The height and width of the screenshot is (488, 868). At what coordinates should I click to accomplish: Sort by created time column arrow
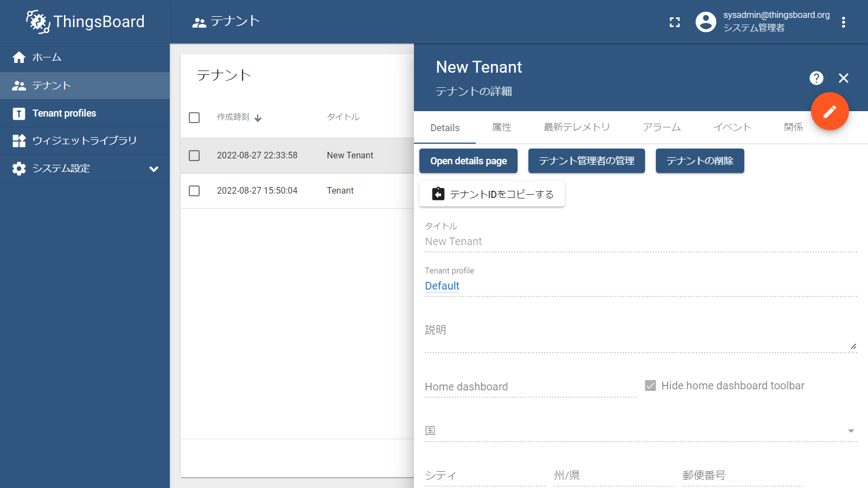click(258, 118)
